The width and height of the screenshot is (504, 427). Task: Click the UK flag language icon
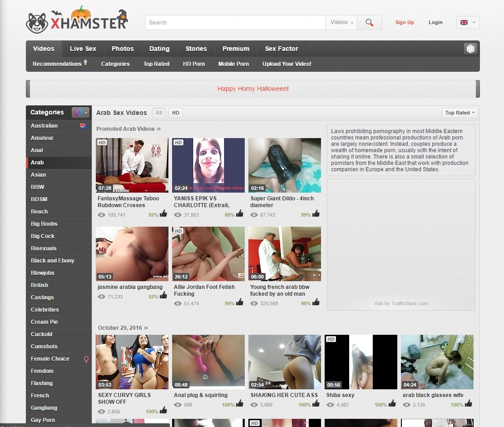[464, 22]
